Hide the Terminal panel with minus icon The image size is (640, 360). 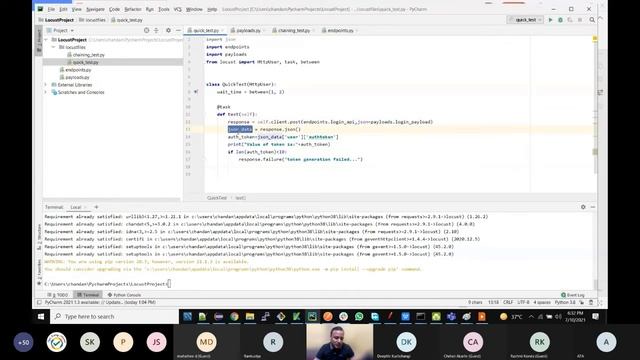coord(593,207)
